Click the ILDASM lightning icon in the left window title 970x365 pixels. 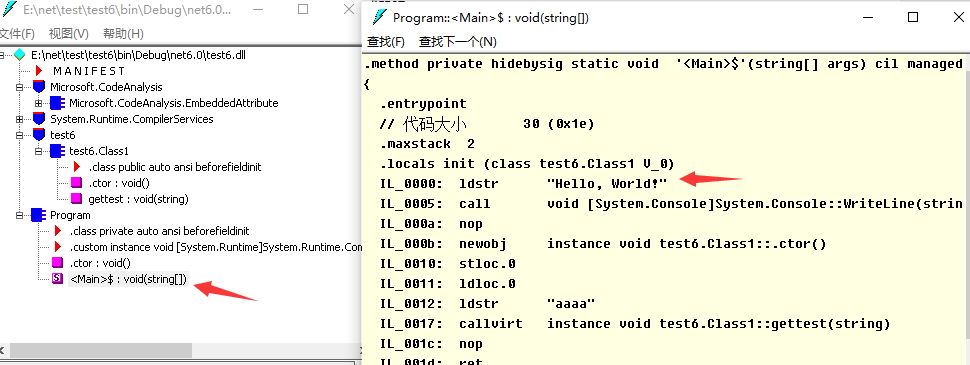coord(9,9)
